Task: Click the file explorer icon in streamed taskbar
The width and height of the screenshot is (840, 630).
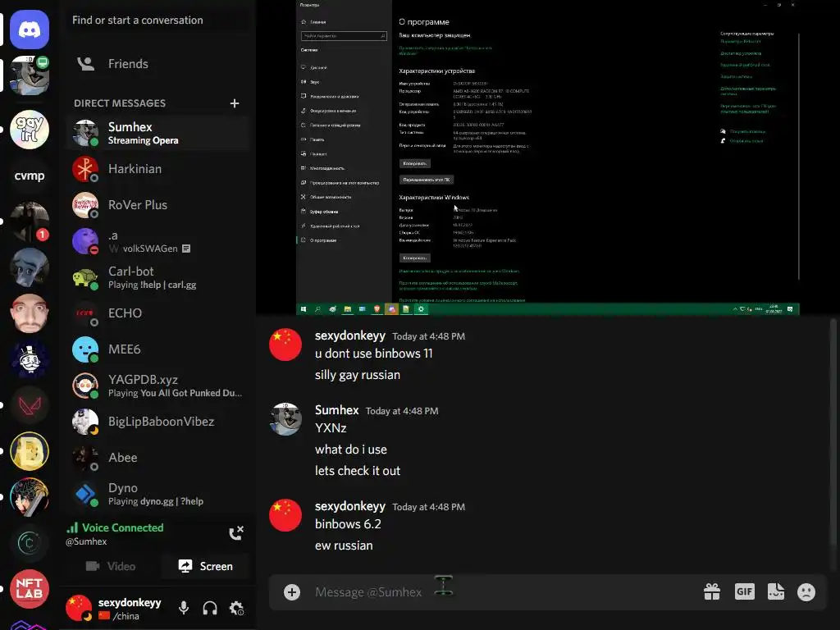Action: click(348, 309)
